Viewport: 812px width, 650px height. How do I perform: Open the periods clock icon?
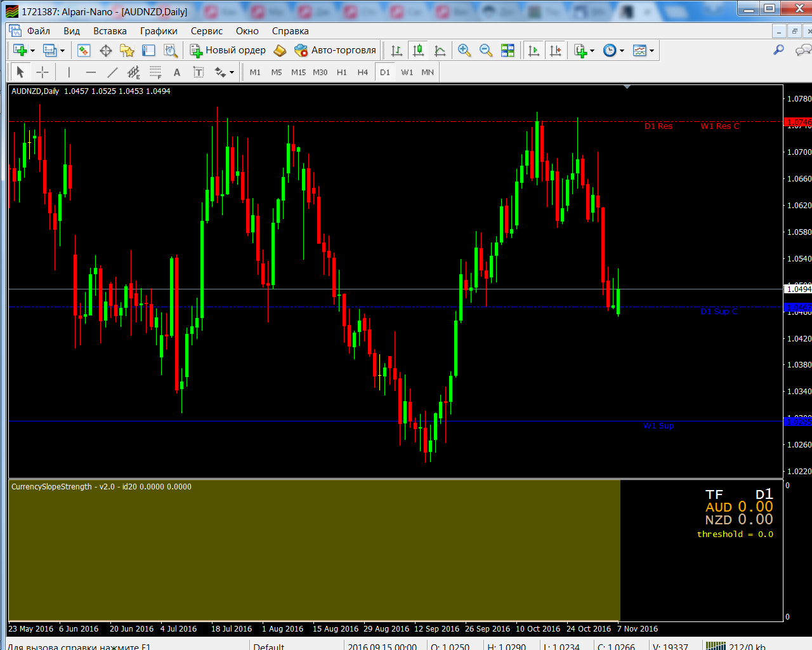(610, 50)
